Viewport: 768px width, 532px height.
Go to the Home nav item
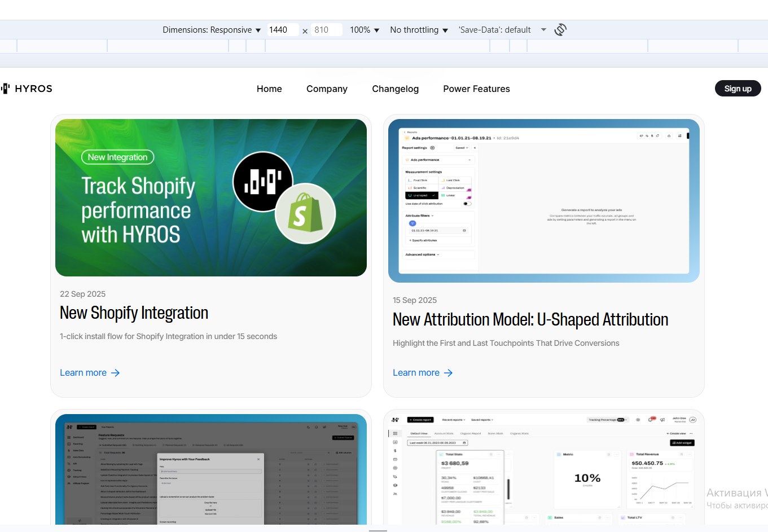269,89
